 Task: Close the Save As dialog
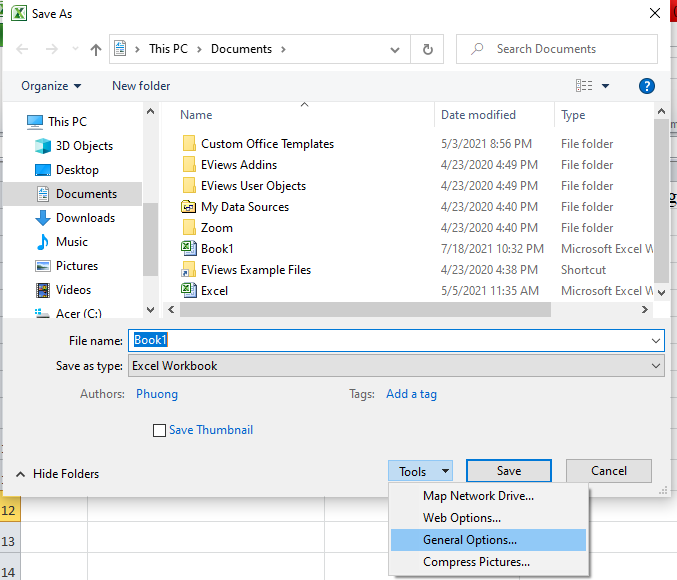coord(655,13)
